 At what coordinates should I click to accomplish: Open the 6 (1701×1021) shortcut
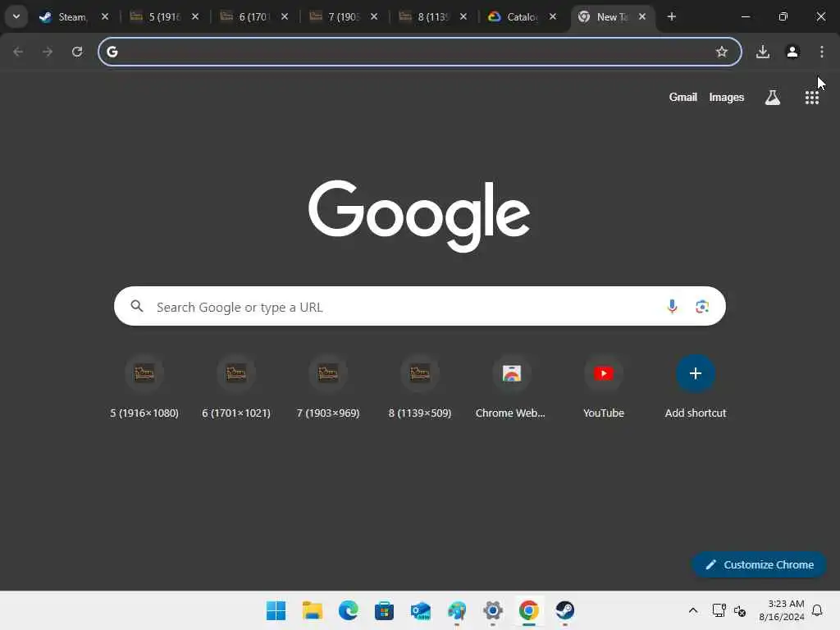(x=236, y=386)
